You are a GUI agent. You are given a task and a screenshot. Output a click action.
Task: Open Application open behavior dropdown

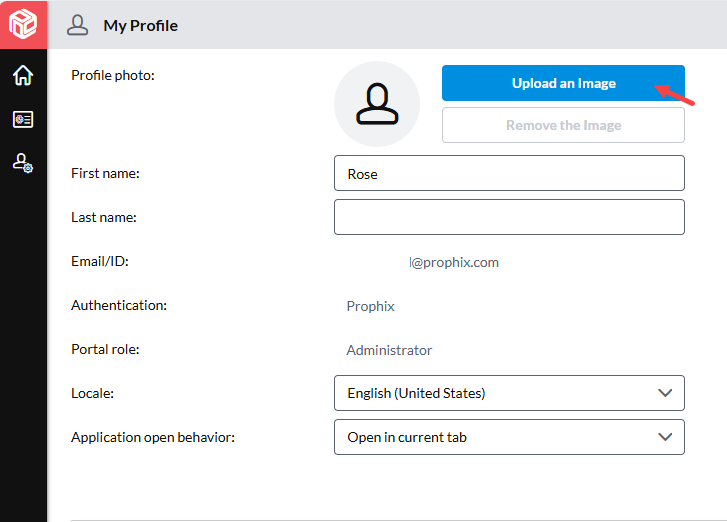pyautogui.click(x=509, y=437)
